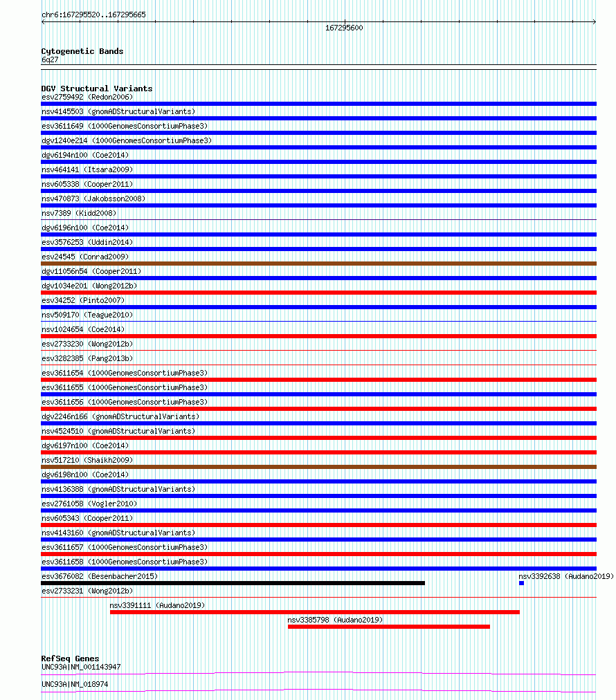
Task: Click small blue bar of nsv3392638
Action: point(521,583)
